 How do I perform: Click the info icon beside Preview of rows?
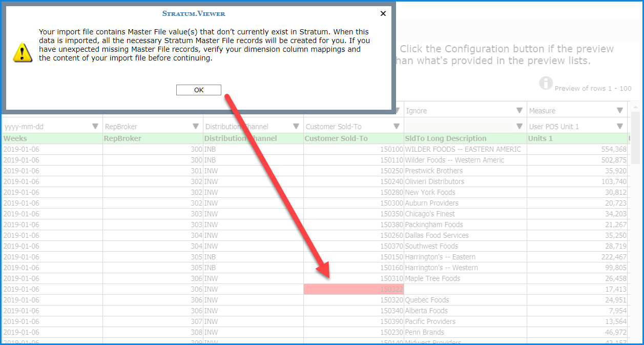pos(546,83)
